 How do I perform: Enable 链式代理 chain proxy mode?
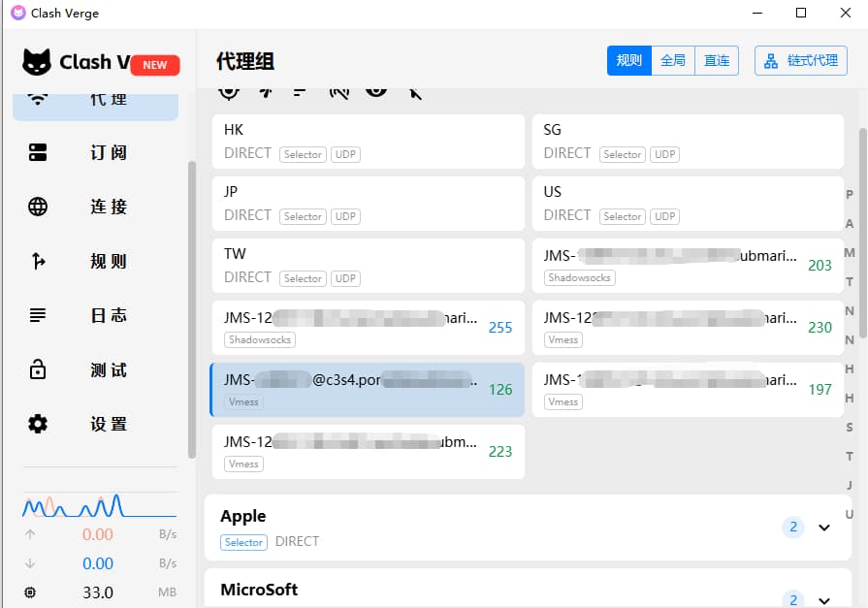pos(800,60)
